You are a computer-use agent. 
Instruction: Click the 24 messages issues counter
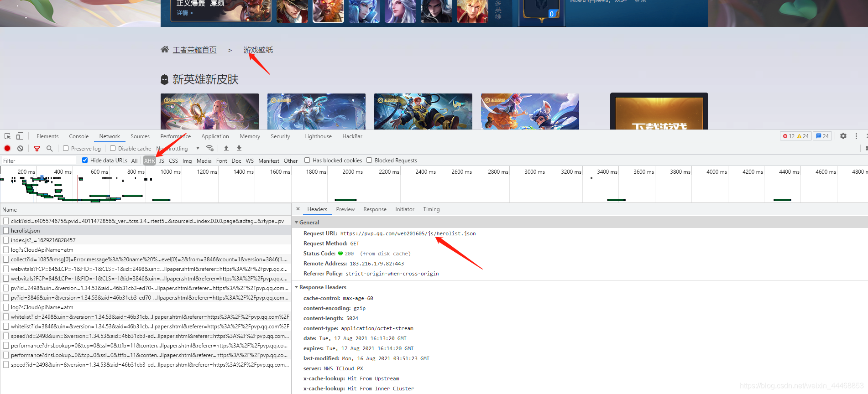[x=822, y=136]
